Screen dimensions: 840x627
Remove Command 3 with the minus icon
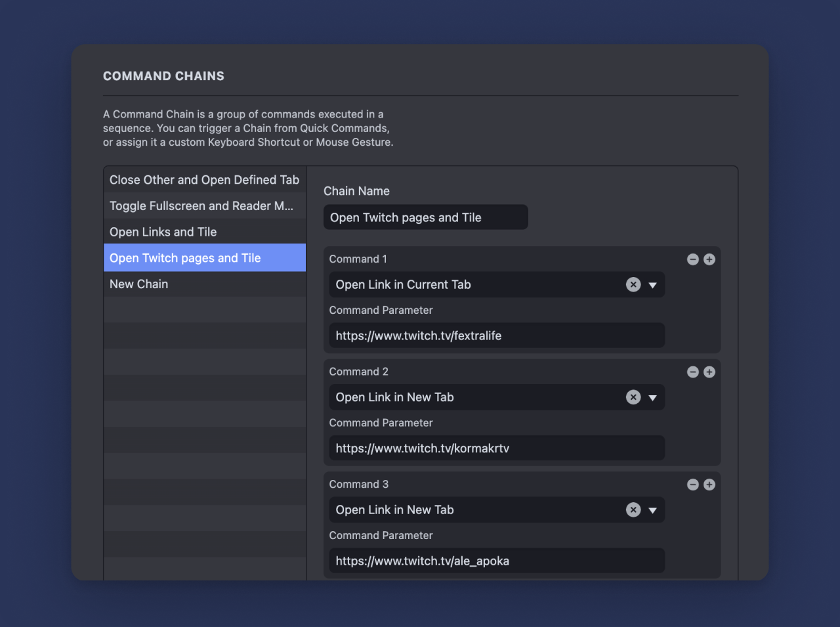pyautogui.click(x=692, y=485)
